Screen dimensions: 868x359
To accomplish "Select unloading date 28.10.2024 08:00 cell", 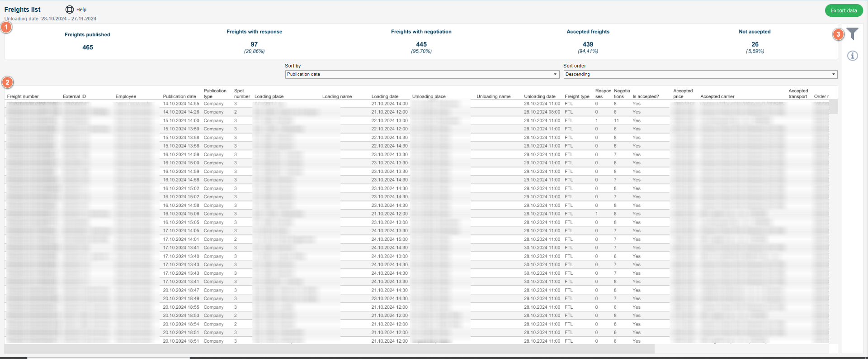I will (542, 112).
